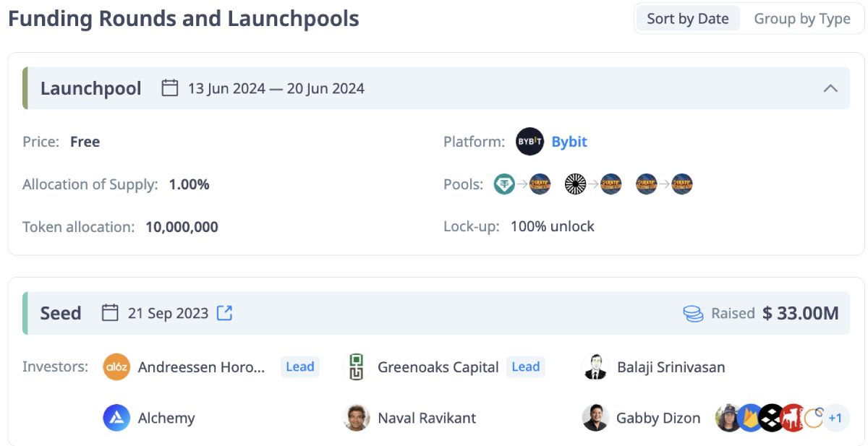Click the Seed round calendar icon

click(110, 313)
